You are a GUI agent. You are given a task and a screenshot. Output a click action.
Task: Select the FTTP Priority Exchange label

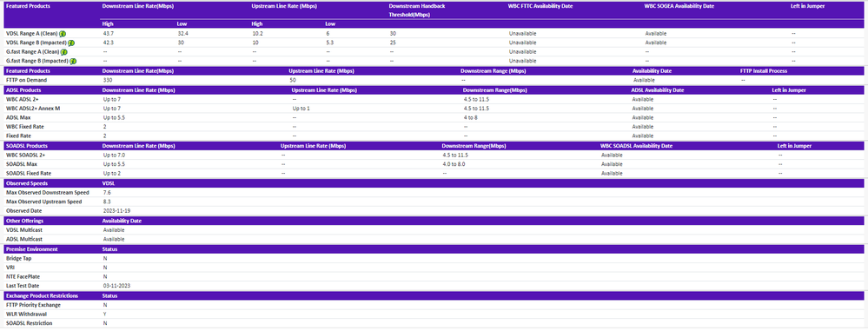point(33,305)
